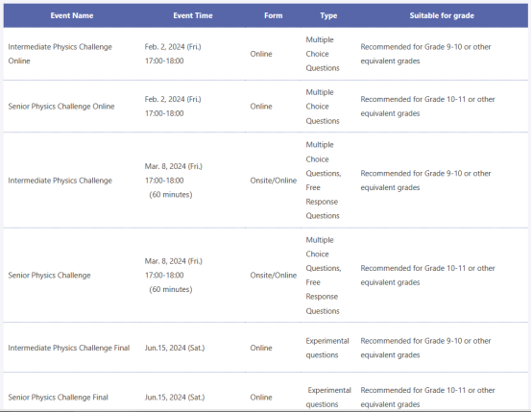
Task: Click Senior Physics Challenge Final event name
Action: click(58, 397)
